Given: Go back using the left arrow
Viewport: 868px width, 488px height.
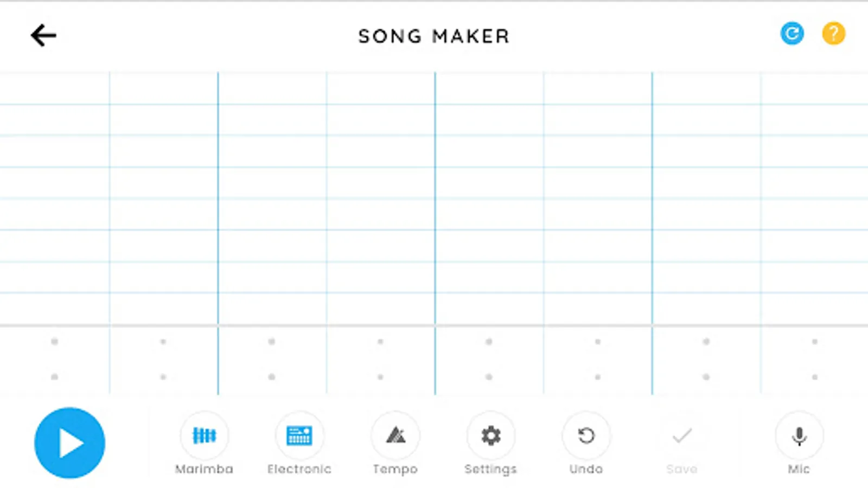Looking at the screenshot, I should click(x=43, y=36).
